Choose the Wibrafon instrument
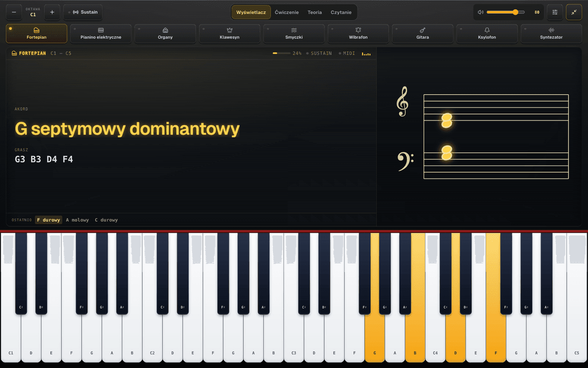Screen dimensions: 588x368 pos(358,34)
